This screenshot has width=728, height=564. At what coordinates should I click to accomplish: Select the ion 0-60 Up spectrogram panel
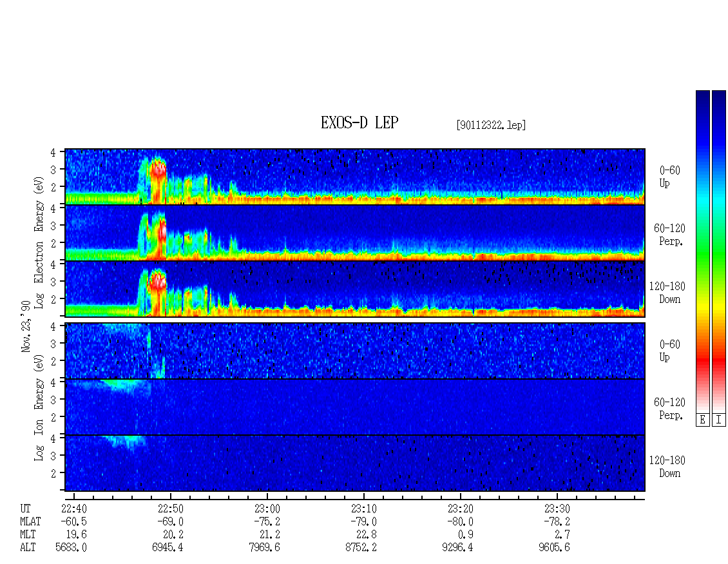[355, 351]
